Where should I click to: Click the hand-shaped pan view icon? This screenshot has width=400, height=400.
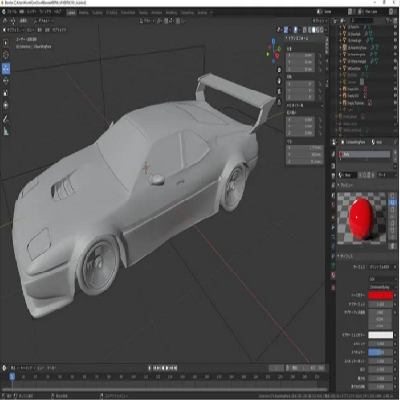[279, 81]
